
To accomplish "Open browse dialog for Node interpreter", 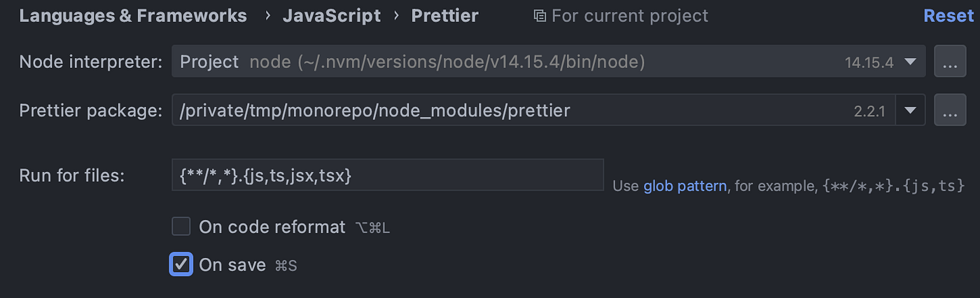I will click(x=949, y=62).
